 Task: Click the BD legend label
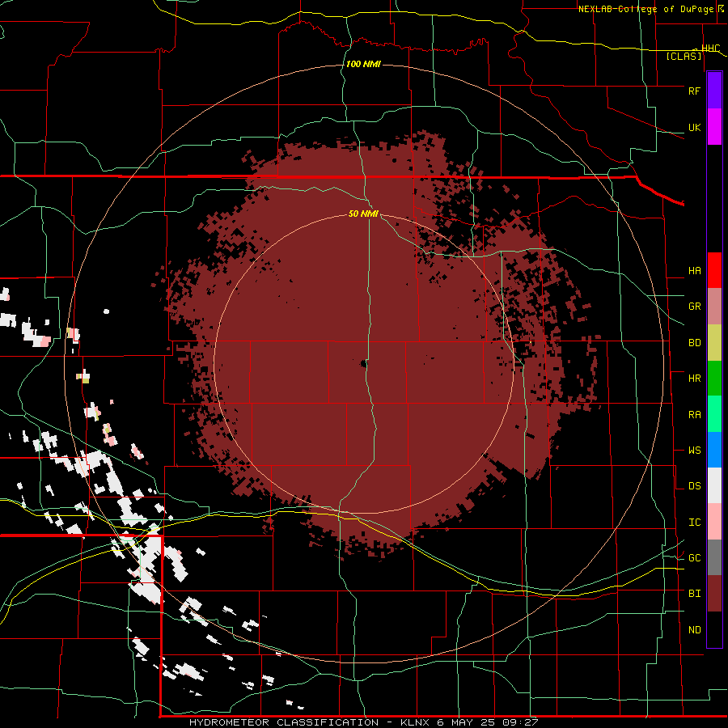click(694, 343)
